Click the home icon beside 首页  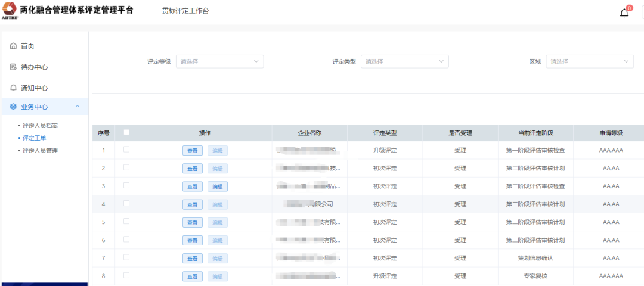pos(13,46)
